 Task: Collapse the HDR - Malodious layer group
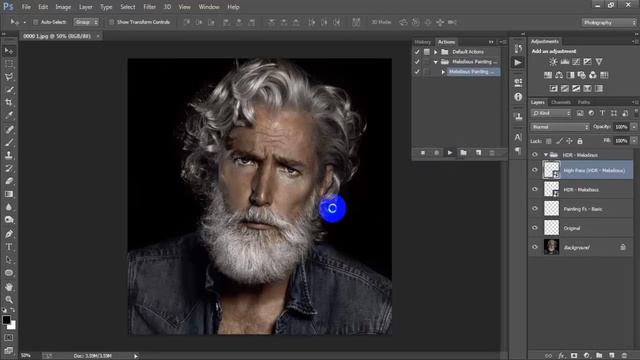pos(546,155)
